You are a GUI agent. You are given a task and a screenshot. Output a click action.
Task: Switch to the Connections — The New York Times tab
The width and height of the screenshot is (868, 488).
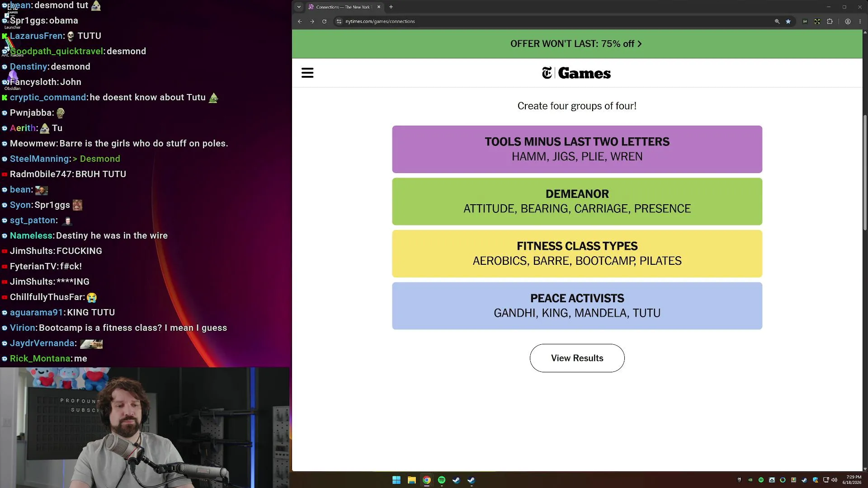pos(344,7)
